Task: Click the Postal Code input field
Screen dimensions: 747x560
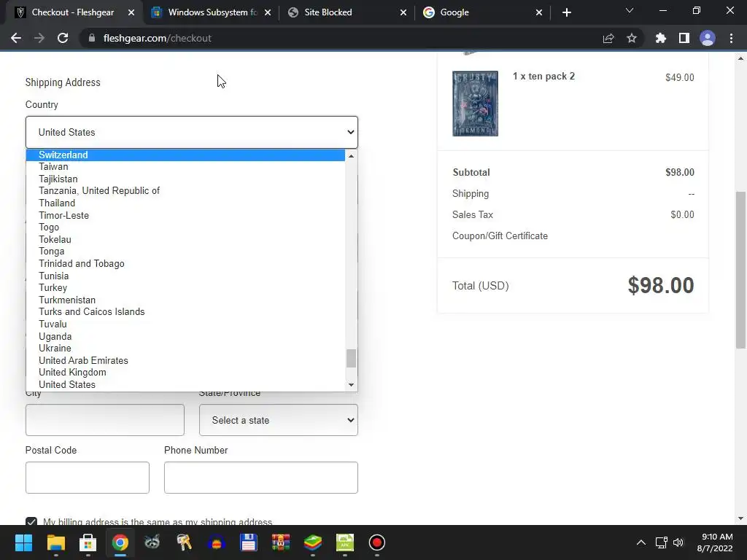Action: point(88,478)
